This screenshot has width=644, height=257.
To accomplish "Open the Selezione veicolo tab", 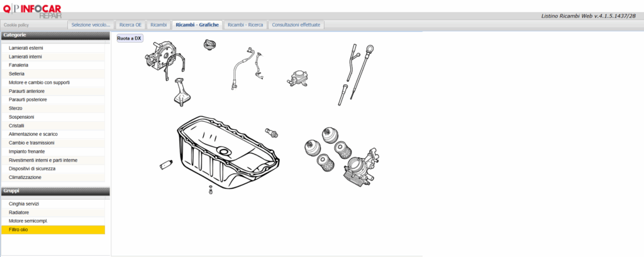I will pos(91,25).
